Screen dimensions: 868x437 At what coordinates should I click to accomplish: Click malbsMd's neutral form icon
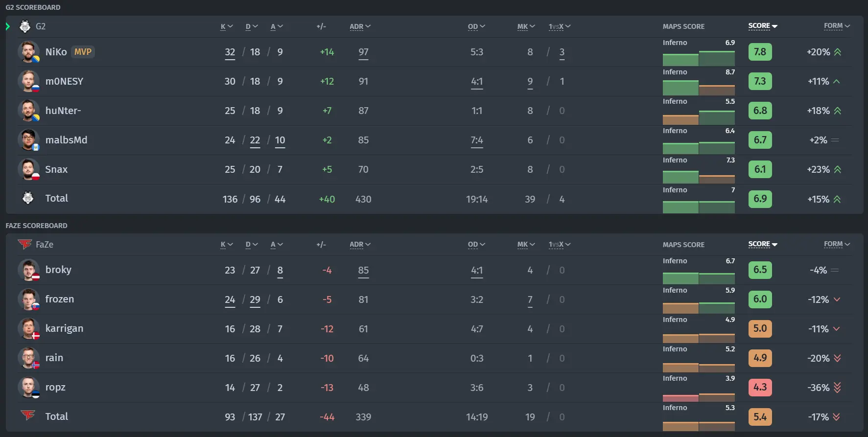click(x=835, y=140)
